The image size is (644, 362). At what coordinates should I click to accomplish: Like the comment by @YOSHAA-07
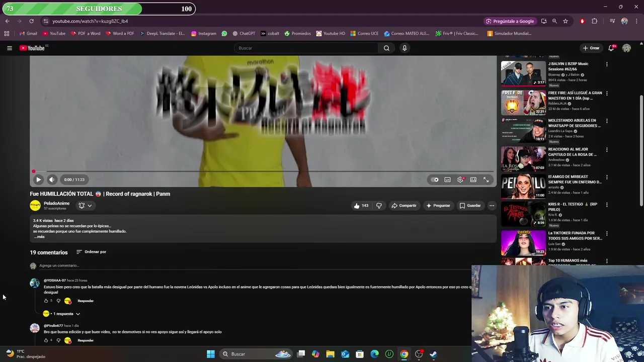click(x=46, y=301)
